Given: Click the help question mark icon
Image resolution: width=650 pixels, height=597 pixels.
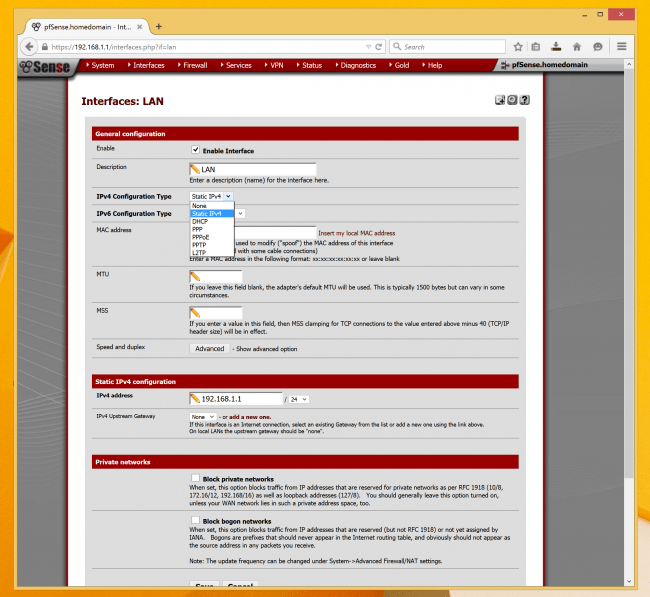Looking at the screenshot, I should [525, 100].
